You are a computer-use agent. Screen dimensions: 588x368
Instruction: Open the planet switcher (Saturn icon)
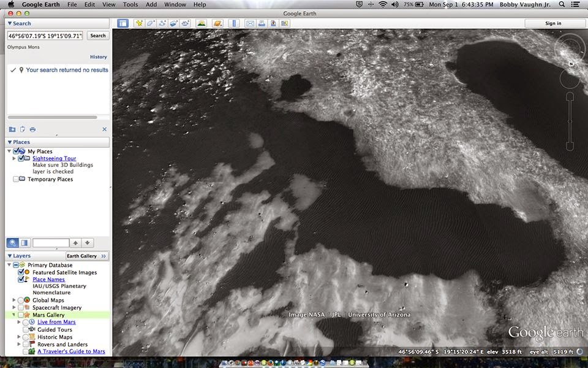click(217, 23)
